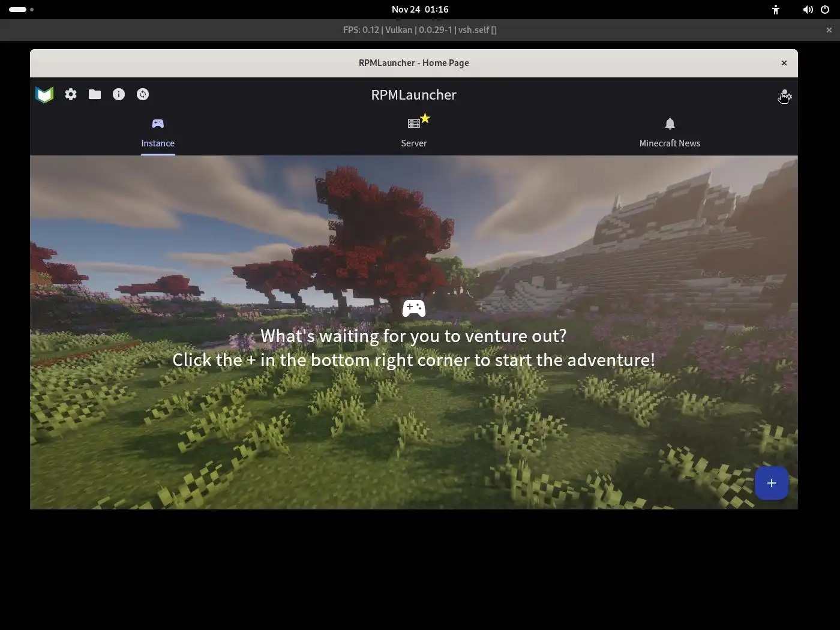Open the folder icon in toolbar

tap(95, 94)
